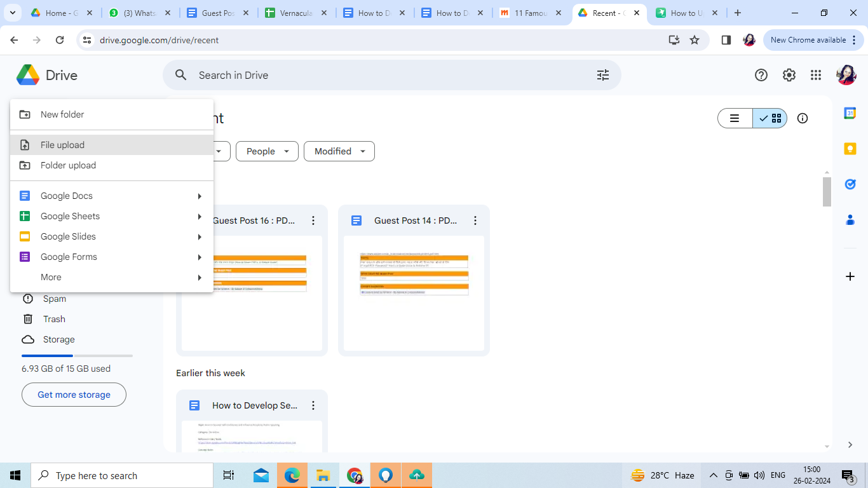Open advanced search filter options icon
The height and width of the screenshot is (488, 868).
tap(602, 75)
